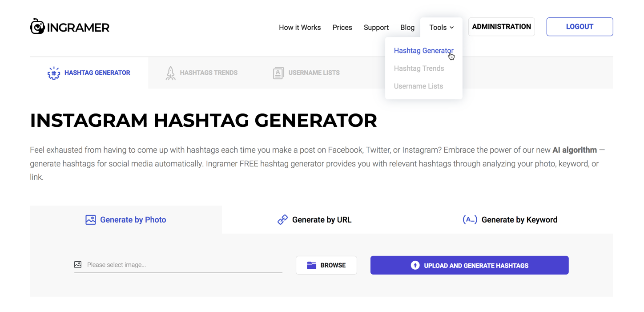The height and width of the screenshot is (312, 644).
Task: Expand the Tools dropdown chevron
Action: click(x=452, y=28)
